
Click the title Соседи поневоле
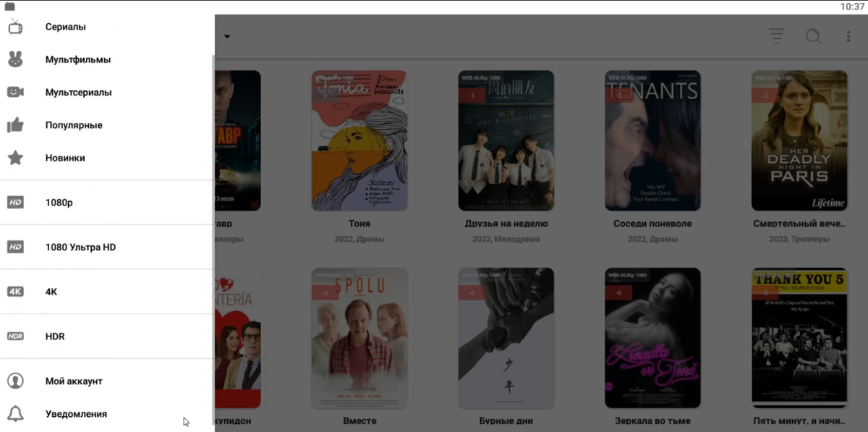[x=652, y=224]
